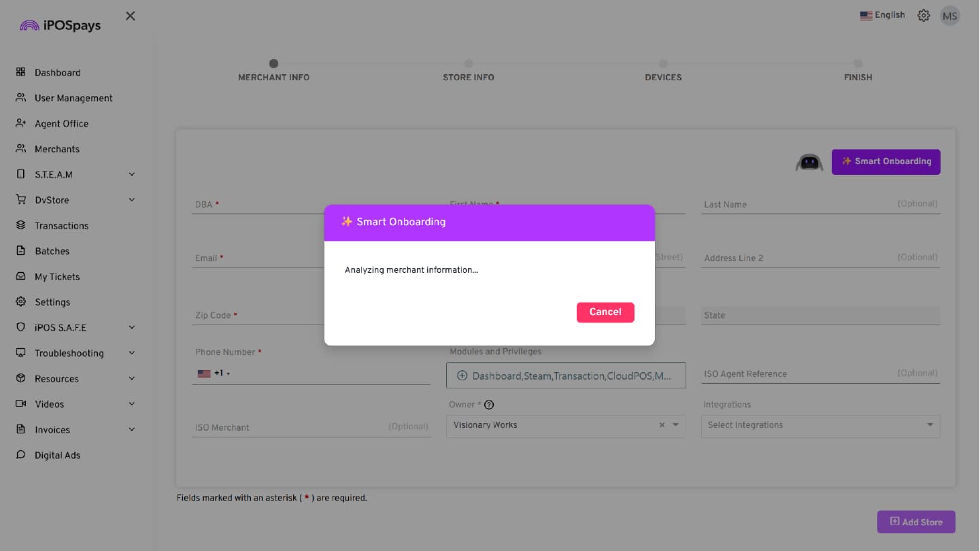The width and height of the screenshot is (980, 551).
Task: Open Dashboard from the sidebar
Action: 57,73
